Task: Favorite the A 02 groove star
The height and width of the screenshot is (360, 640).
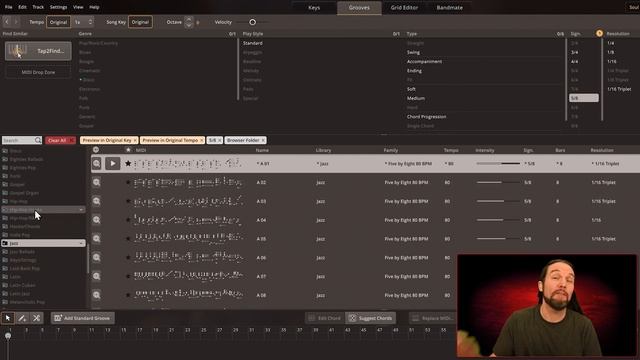Action: [128, 182]
